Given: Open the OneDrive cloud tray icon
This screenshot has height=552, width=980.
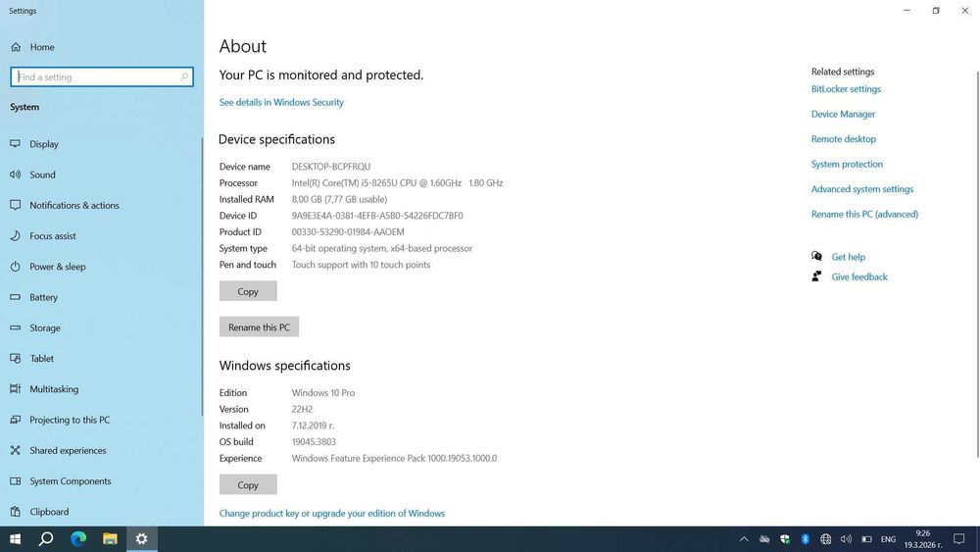Looking at the screenshot, I should tap(764, 539).
